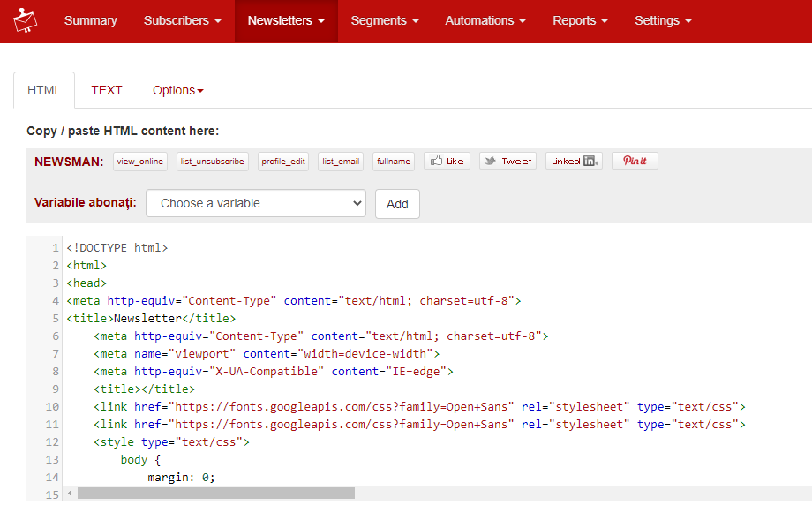
Task: Click the left scroll arrow of code editor
Action: pyautogui.click(x=70, y=493)
